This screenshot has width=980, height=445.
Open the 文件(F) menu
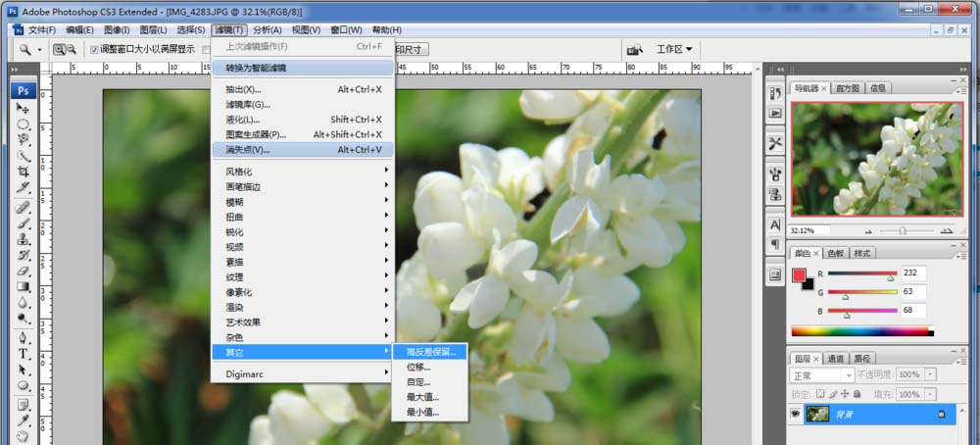[x=42, y=30]
